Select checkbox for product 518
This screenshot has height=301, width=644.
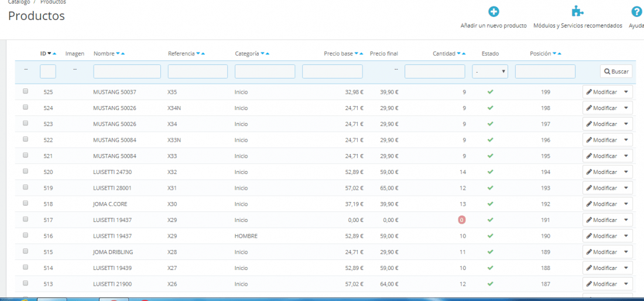(x=25, y=203)
